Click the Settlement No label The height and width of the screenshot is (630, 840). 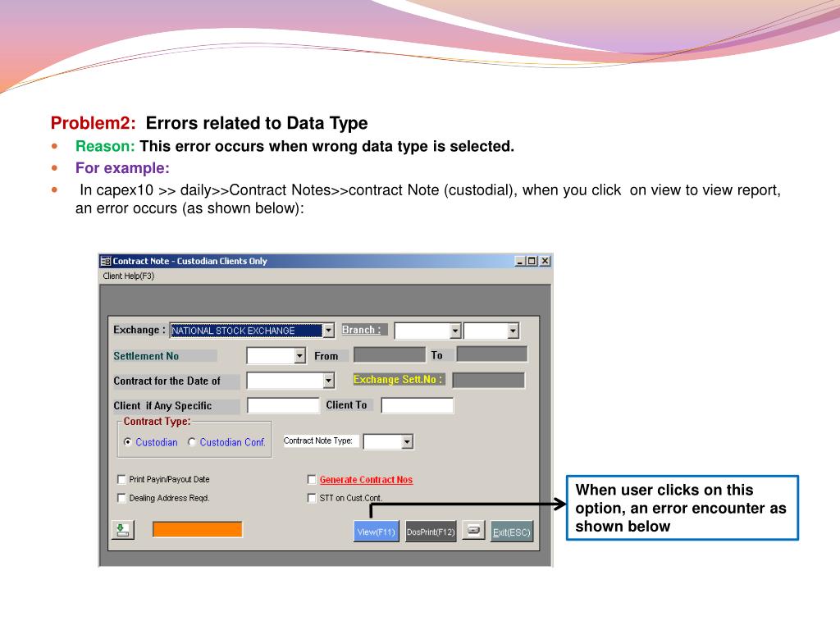(x=146, y=356)
